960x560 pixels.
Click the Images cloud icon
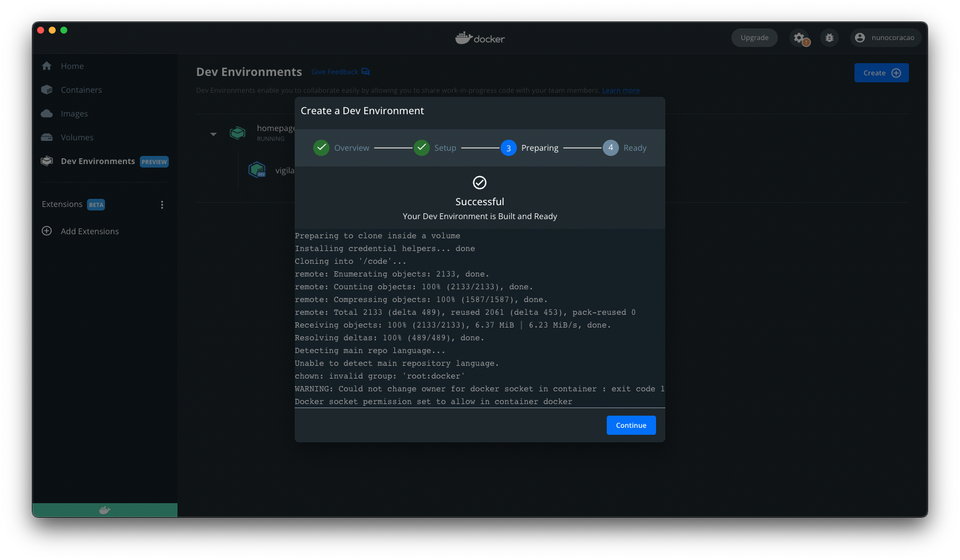47,114
